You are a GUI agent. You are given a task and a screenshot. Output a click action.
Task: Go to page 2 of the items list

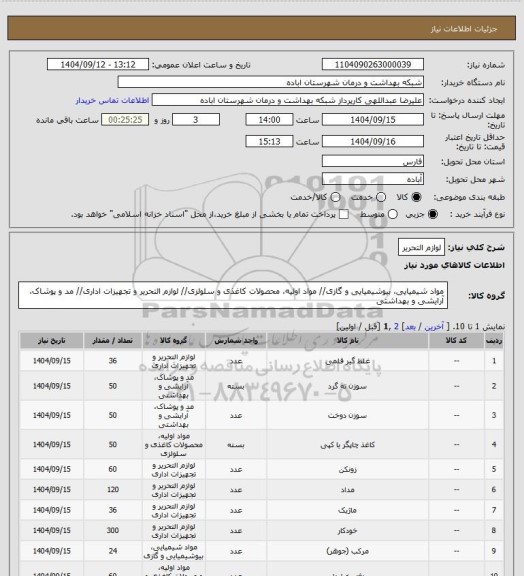[x=396, y=327]
